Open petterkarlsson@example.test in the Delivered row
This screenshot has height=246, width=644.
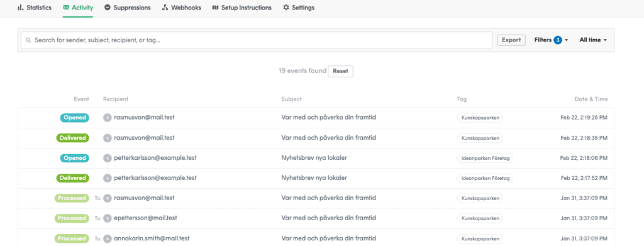(155, 177)
